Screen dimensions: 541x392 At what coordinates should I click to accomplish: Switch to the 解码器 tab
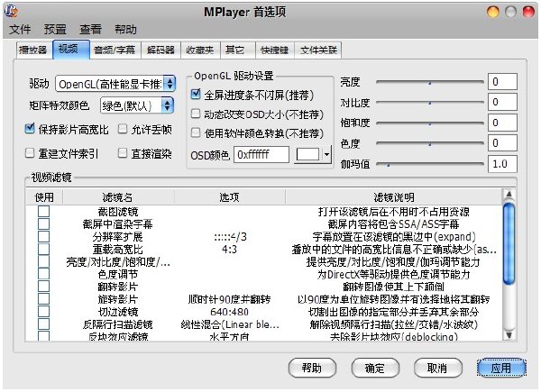click(x=160, y=50)
